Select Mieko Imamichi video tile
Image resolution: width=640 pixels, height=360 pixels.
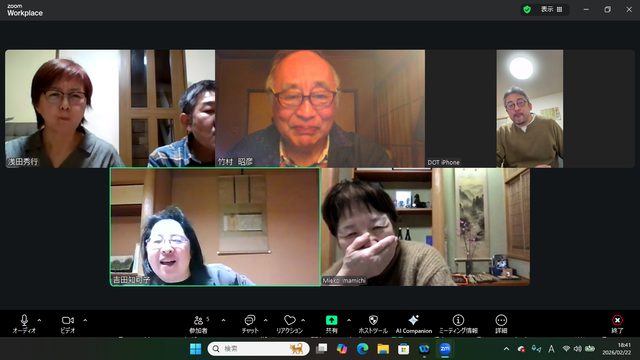click(x=425, y=227)
